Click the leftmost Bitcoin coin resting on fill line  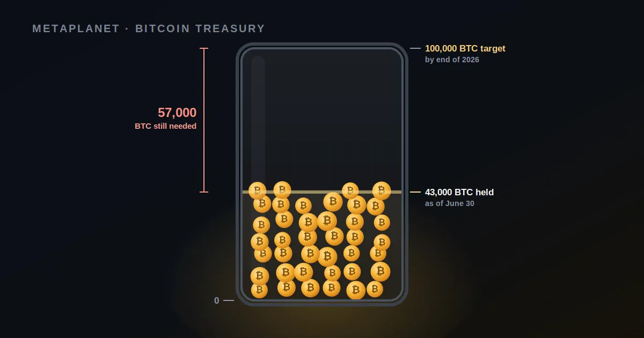[258, 190]
